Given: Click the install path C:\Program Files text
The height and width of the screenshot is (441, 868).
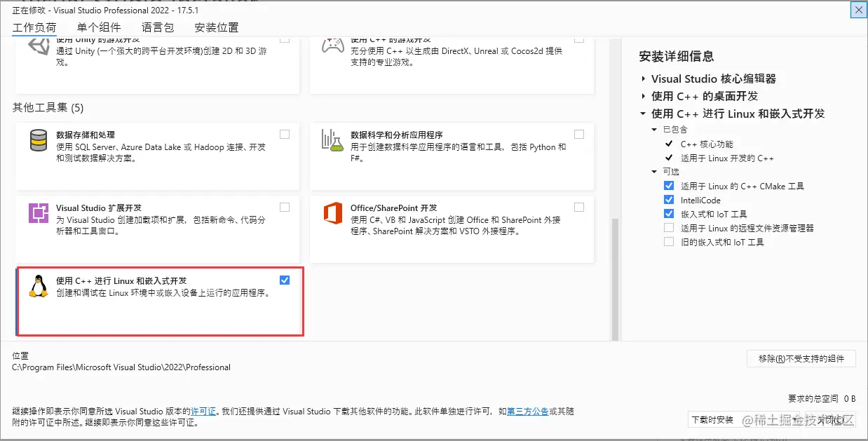Looking at the screenshot, I should pyautogui.click(x=121, y=367).
